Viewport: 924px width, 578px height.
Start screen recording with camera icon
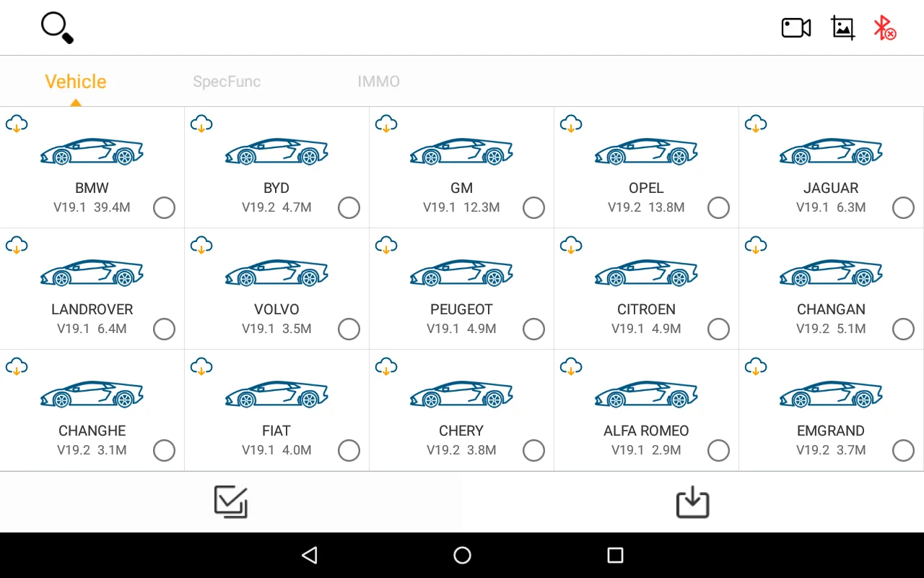coord(796,28)
